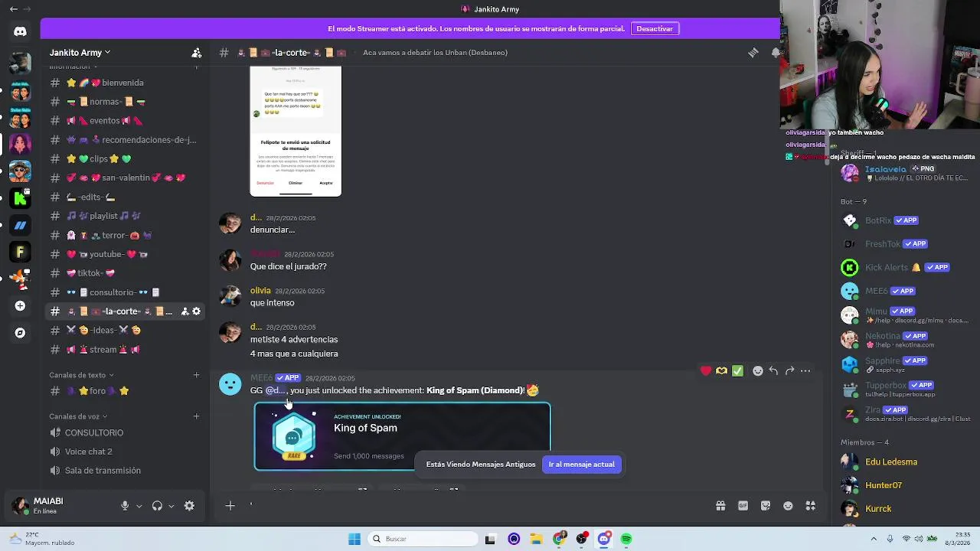Open notification bell icon in channel header

coord(776,52)
